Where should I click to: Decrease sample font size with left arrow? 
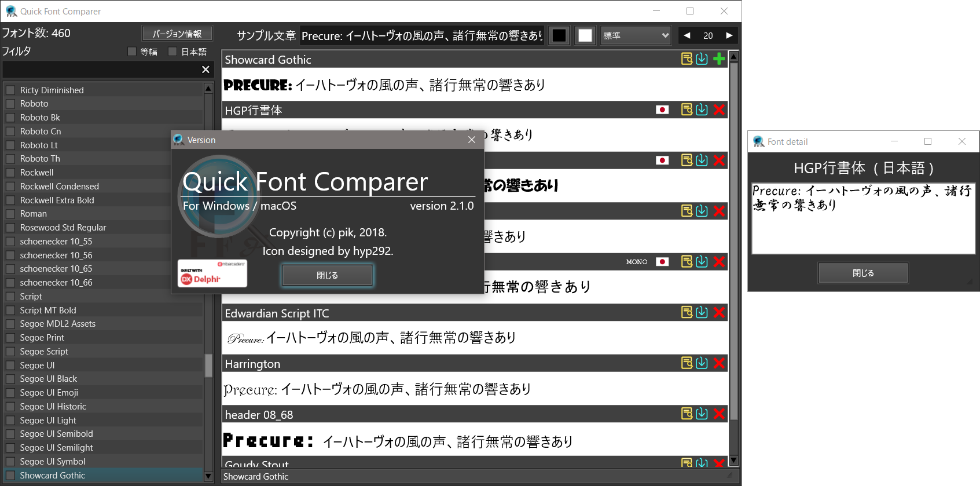click(x=687, y=35)
